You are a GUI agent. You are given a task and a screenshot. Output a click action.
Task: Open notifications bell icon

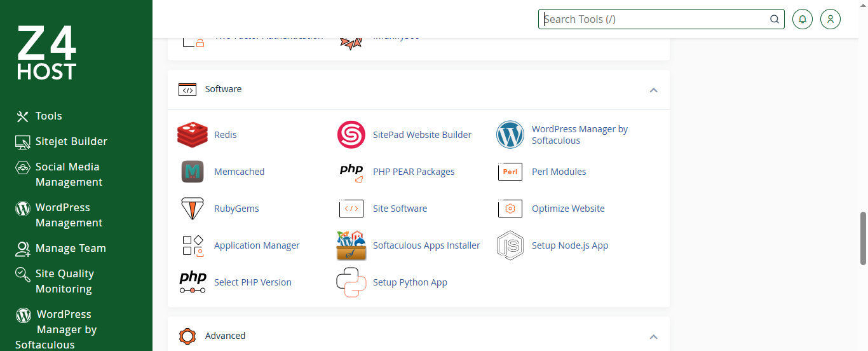pos(803,19)
